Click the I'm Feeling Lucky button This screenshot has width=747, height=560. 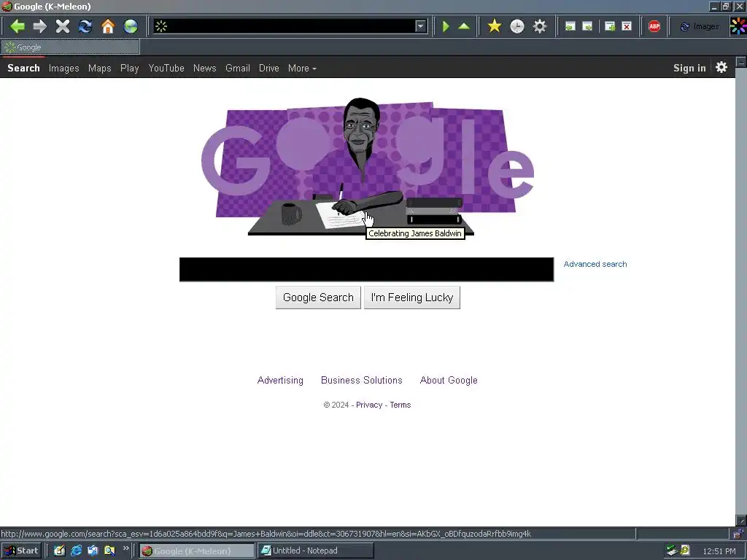tap(412, 297)
